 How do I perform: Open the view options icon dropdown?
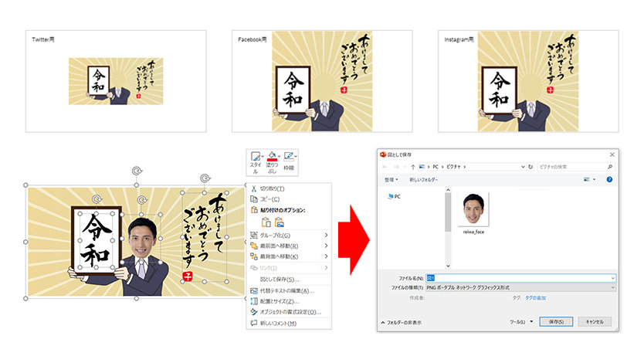[590, 179]
